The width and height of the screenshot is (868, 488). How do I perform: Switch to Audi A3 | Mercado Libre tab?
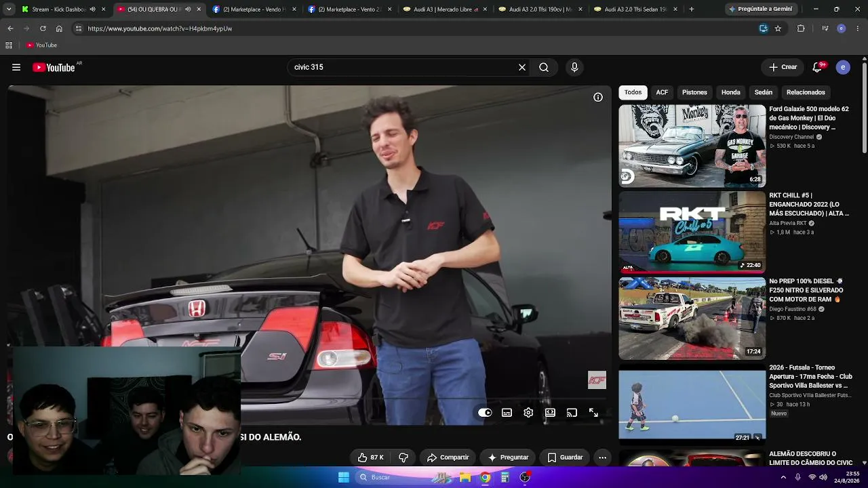446,9
